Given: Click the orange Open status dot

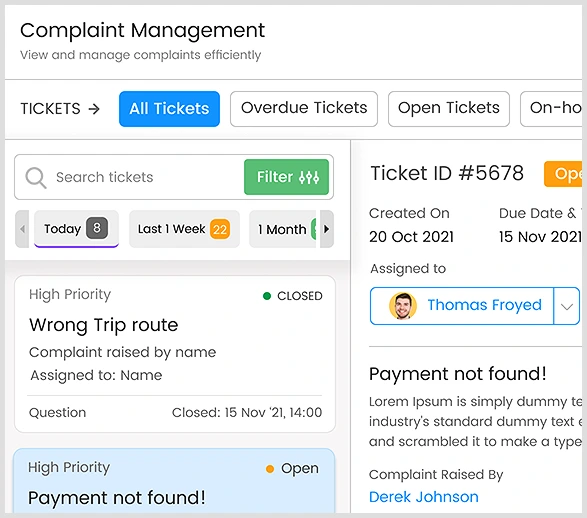Looking at the screenshot, I should [270, 469].
